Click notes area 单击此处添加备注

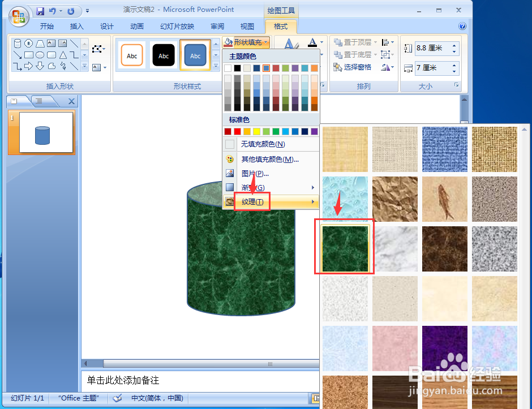point(123,380)
